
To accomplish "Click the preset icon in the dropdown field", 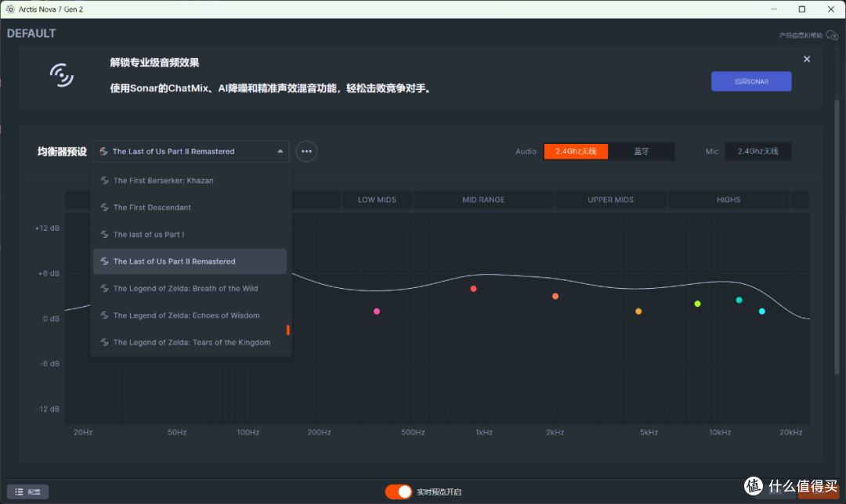I will click(103, 152).
